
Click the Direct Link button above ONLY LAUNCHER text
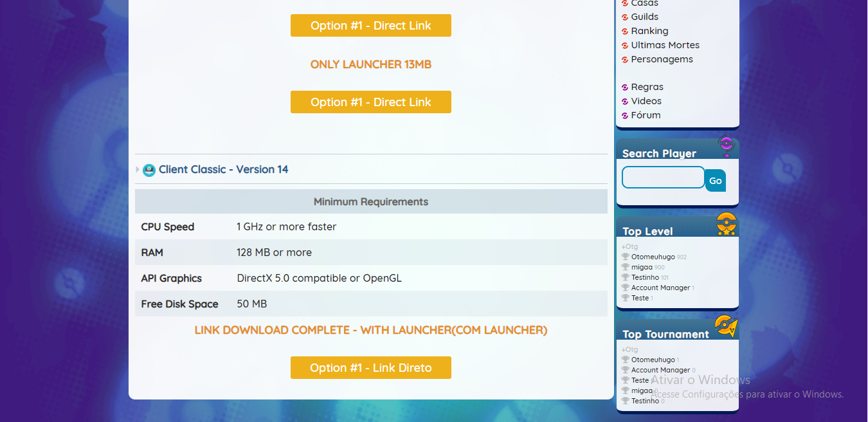pos(370,26)
